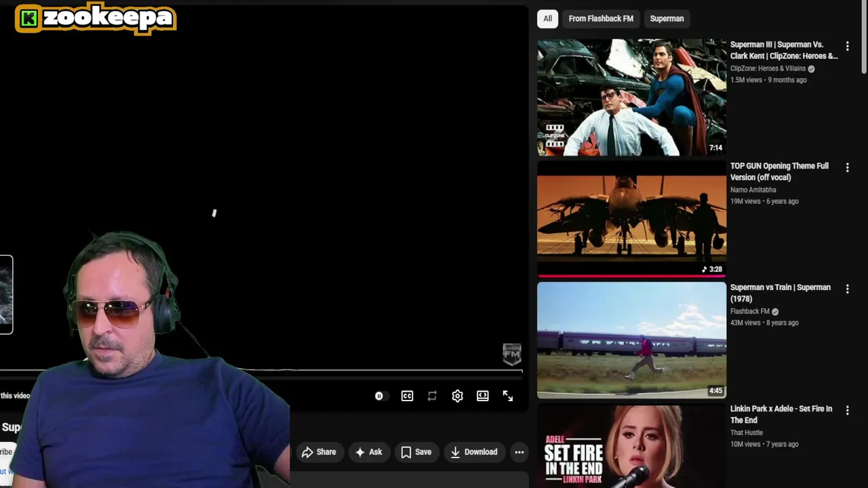
Task: Open Superman vs Train thumbnail
Action: [x=631, y=340]
